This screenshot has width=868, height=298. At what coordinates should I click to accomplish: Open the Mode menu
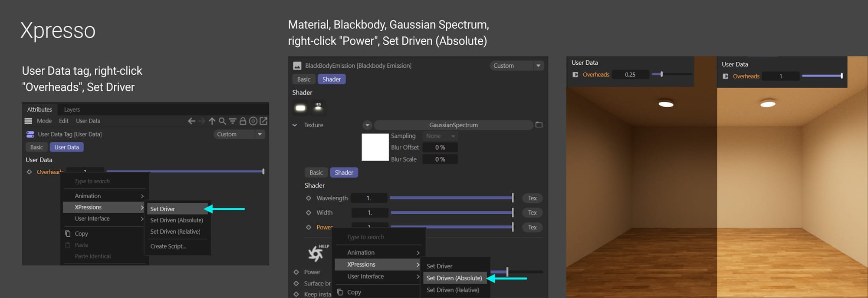pos(44,121)
